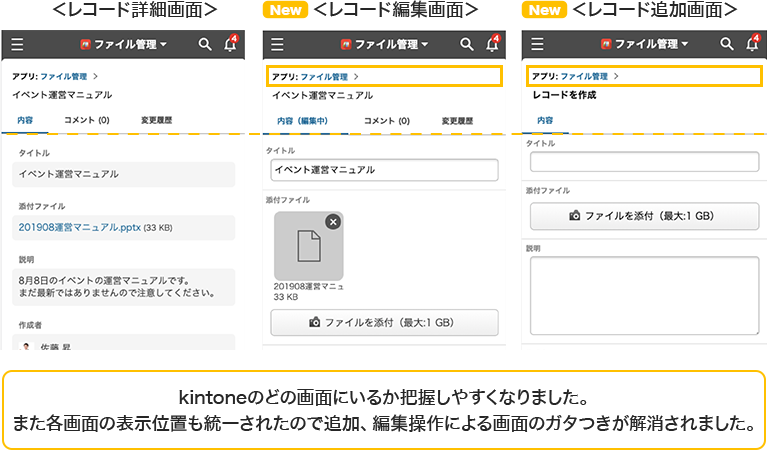This screenshot has width=767, height=450.
Task: Switch to コメント (0) tab in detail screen
Action: [x=87, y=120]
